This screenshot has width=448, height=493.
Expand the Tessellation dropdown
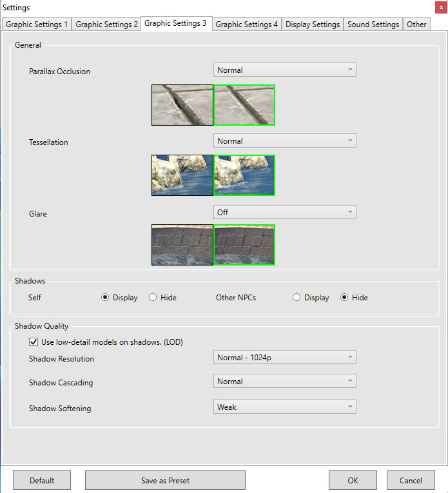pos(284,140)
